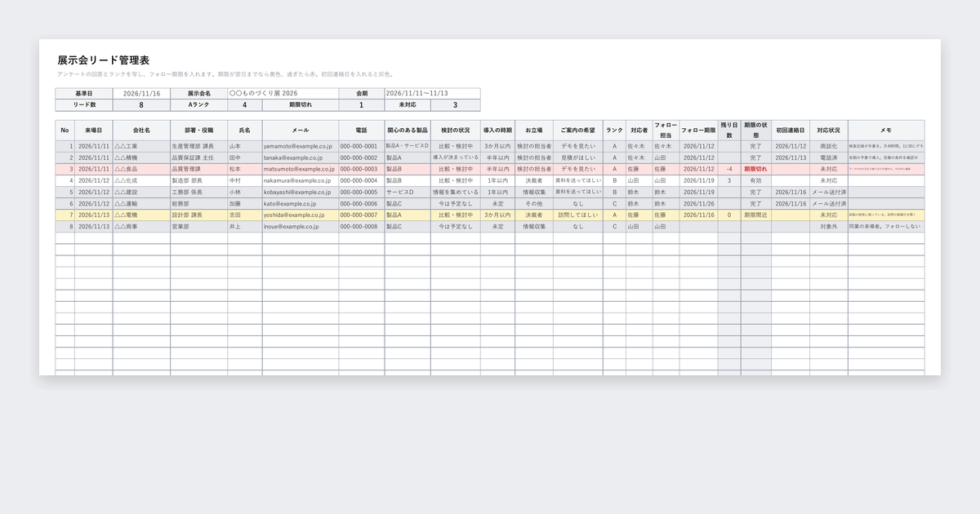Image resolution: width=980 pixels, height=514 pixels.
Task: Click the 導入が決まっている cell
Action: 456,157
